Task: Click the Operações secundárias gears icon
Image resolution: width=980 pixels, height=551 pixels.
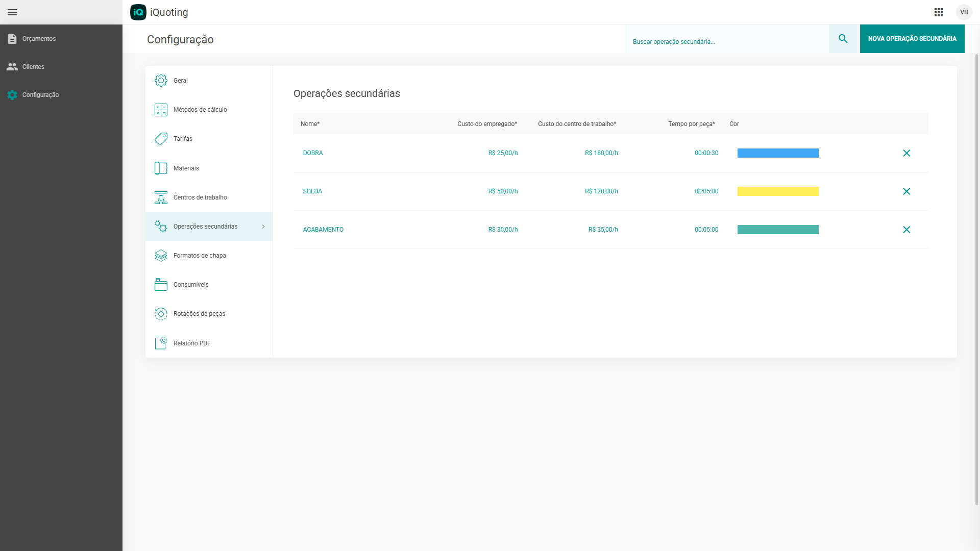Action: point(161,227)
